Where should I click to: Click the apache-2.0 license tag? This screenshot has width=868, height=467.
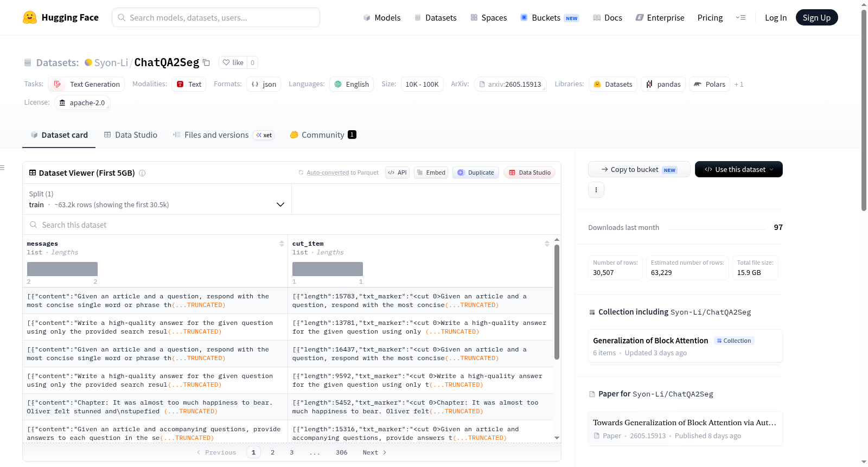tap(82, 103)
